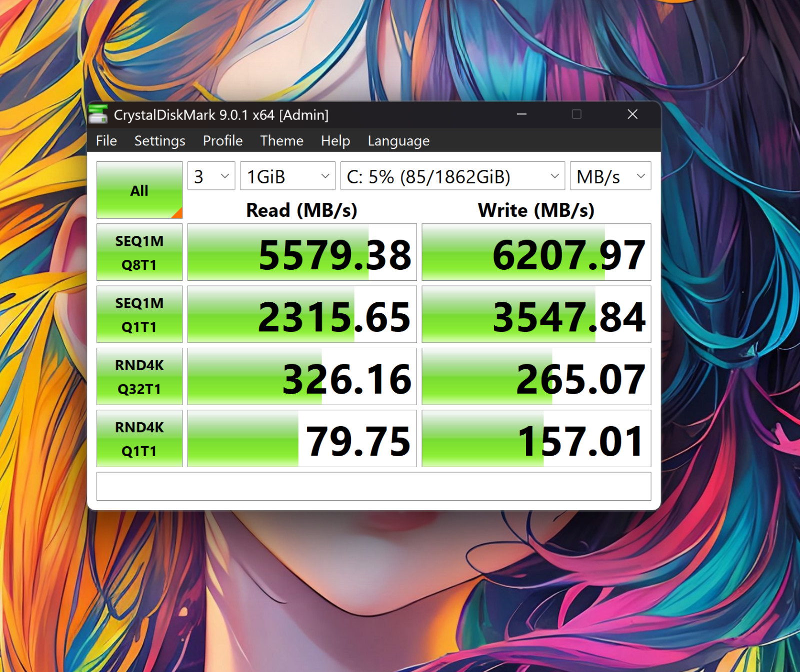Click the 3547.84 write result
The image size is (800, 672).
click(536, 314)
